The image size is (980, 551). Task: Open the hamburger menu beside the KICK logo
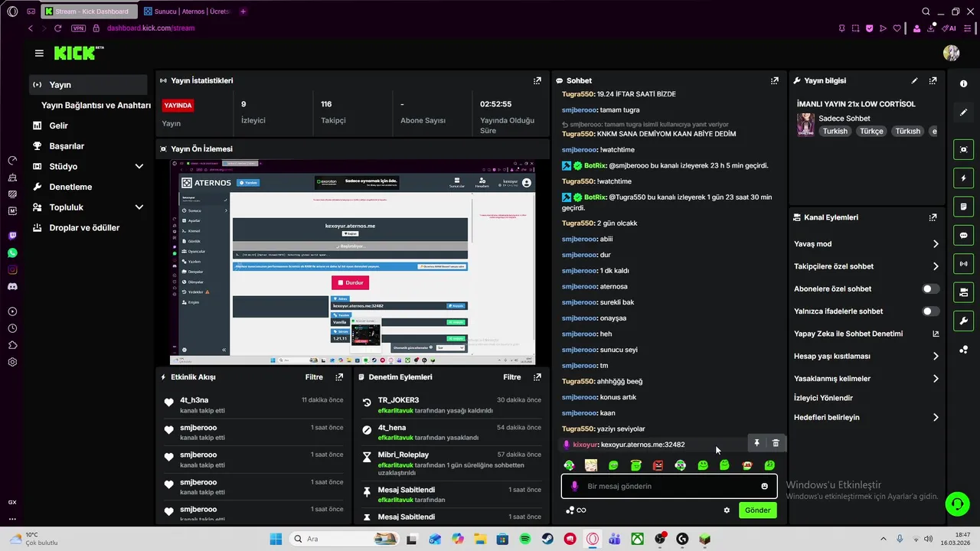39,53
